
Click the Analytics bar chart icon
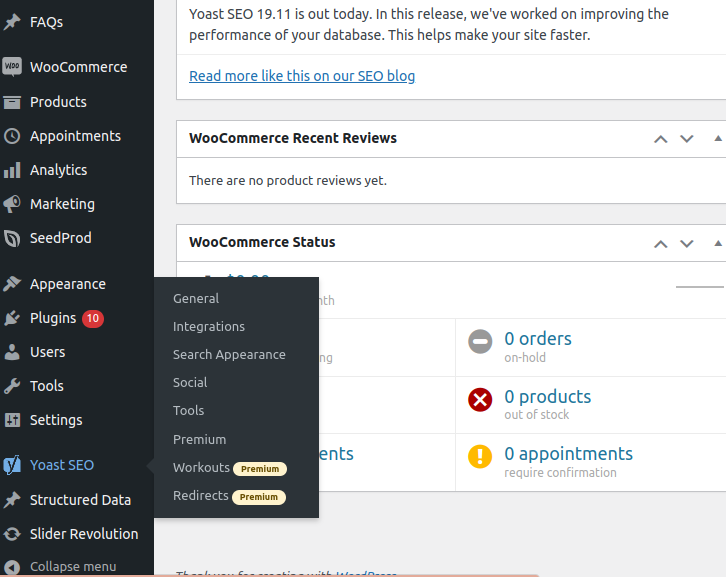click(12, 170)
